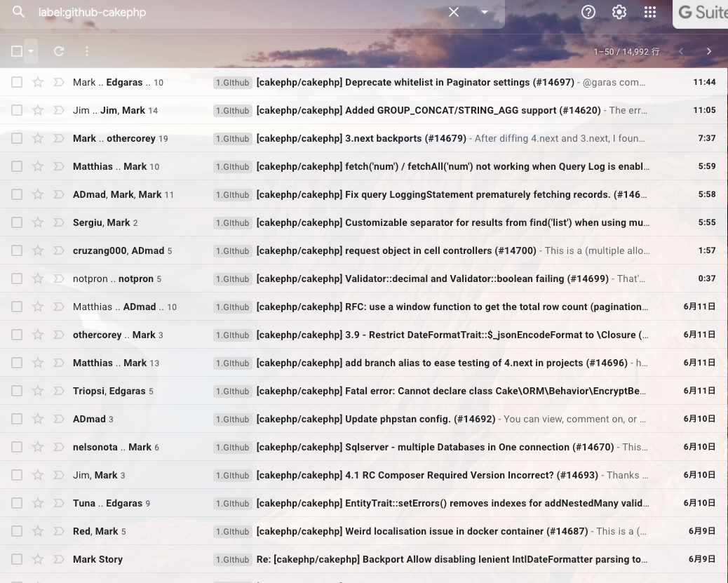728x583 pixels.
Task: Click the search magnifier icon
Action: click(x=18, y=12)
